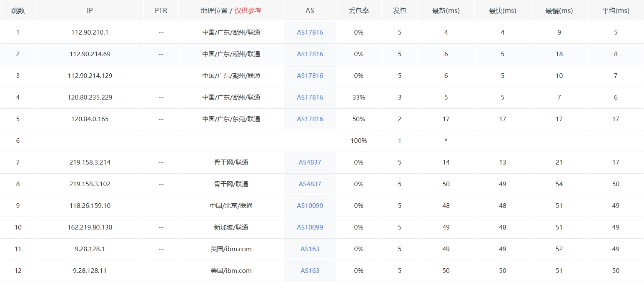Open AS17816 link in the 120.80.235.229 row
Viewport: 644px width, 282px height.
coord(310,97)
